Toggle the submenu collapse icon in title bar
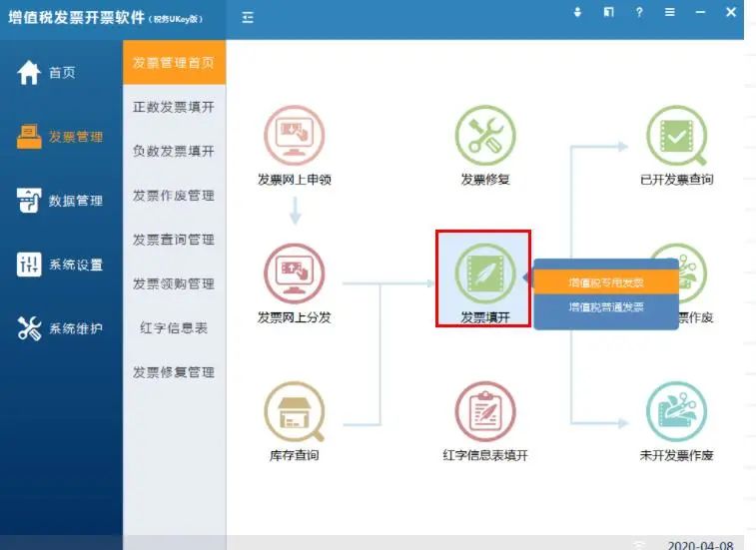This screenshot has height=550, width=756. coord(248,18)
